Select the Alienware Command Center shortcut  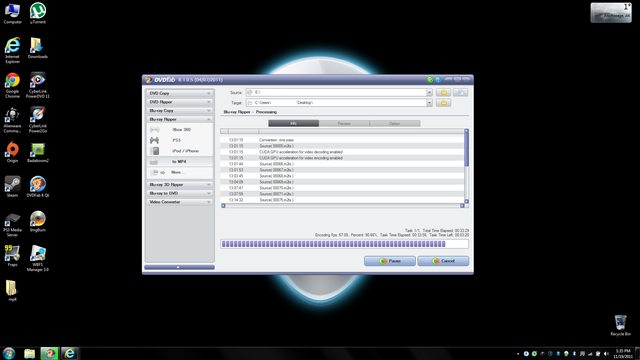click(x=12, y=120)
